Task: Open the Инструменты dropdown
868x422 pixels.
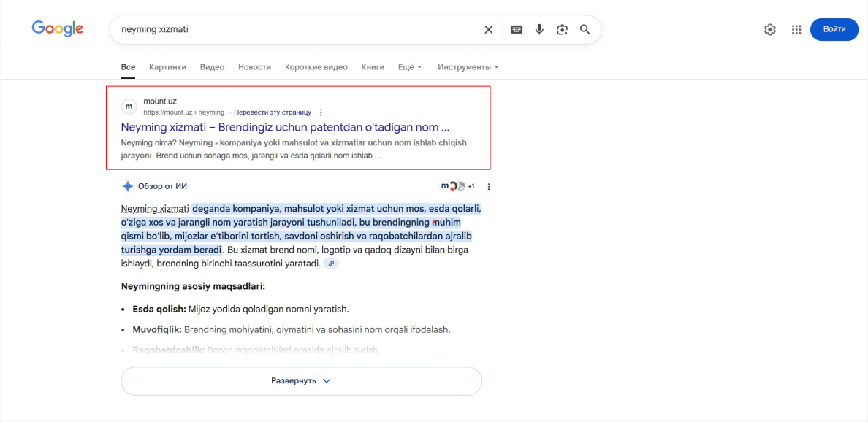Action: (468, 67)
